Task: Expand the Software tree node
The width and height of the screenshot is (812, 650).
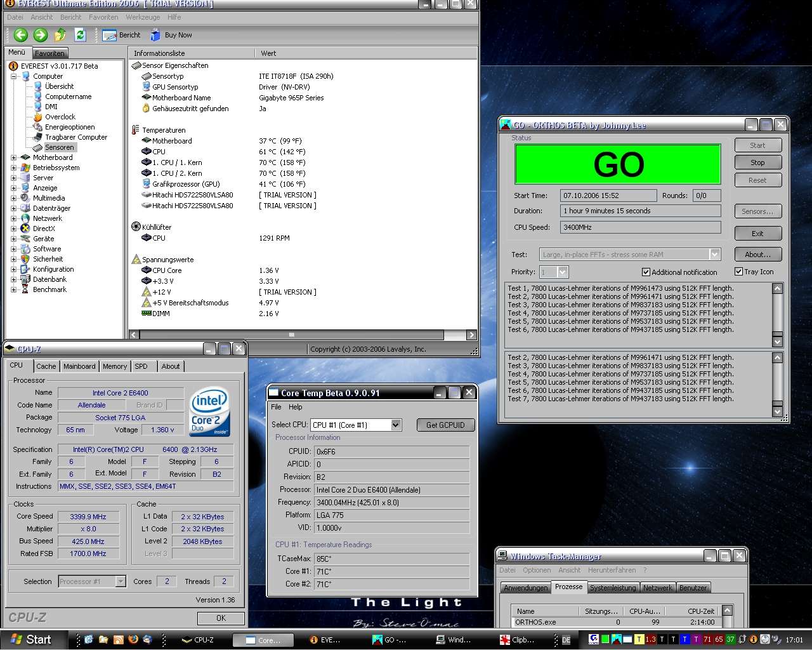Action: (14, 249)
